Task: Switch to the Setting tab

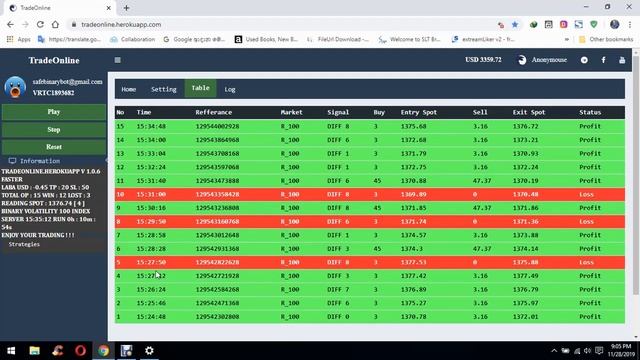Action: click(x=164, y=89)
